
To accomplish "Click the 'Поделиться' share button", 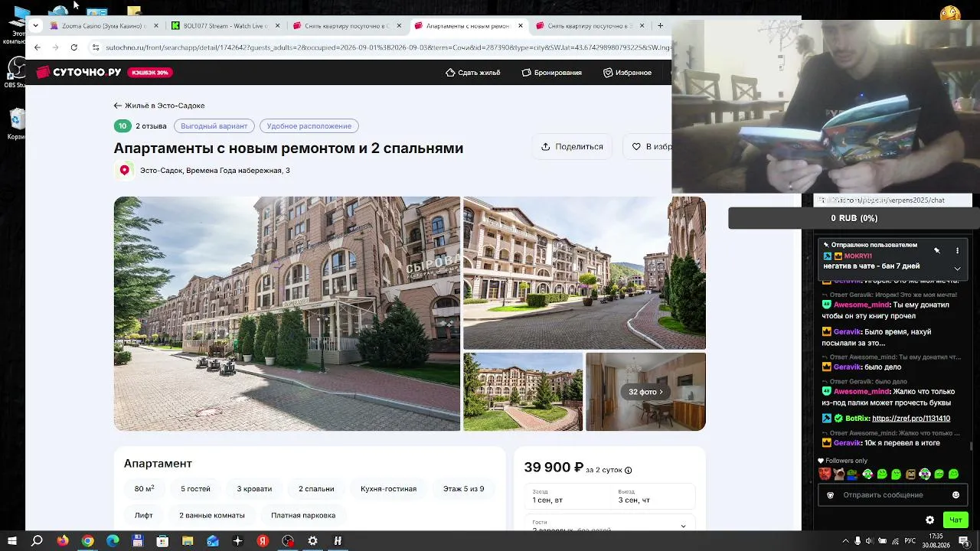I will pos(572,146).
